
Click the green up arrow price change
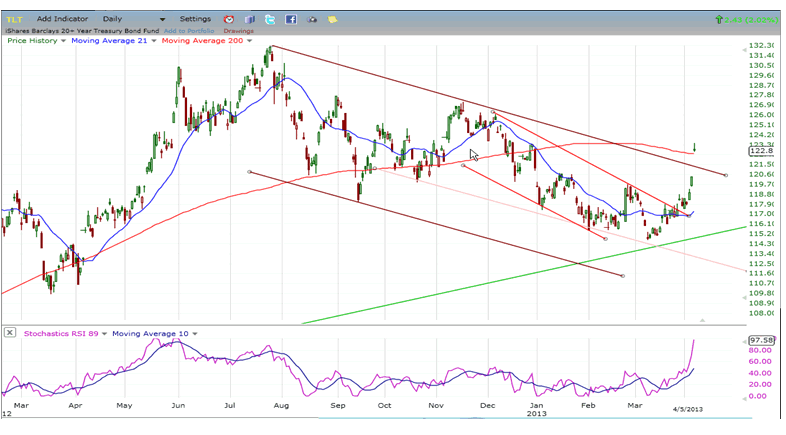pyautogui.click(x=720, y=19)
